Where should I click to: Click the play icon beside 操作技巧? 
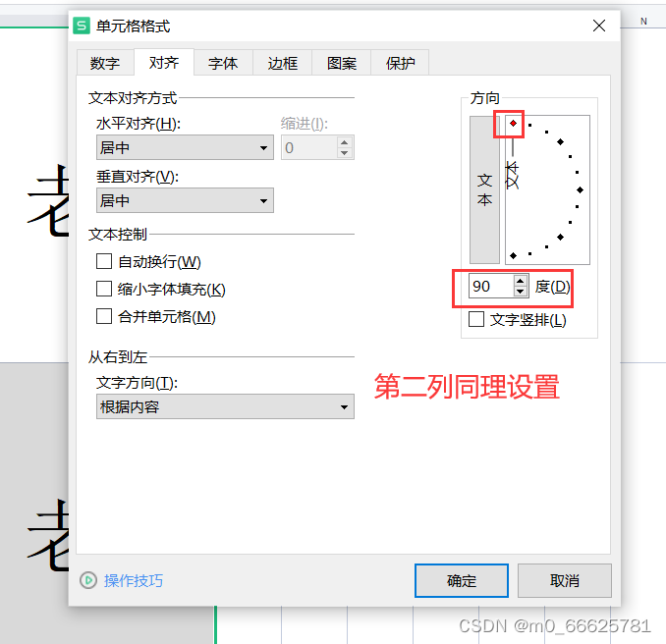click(x=88, y=580)
